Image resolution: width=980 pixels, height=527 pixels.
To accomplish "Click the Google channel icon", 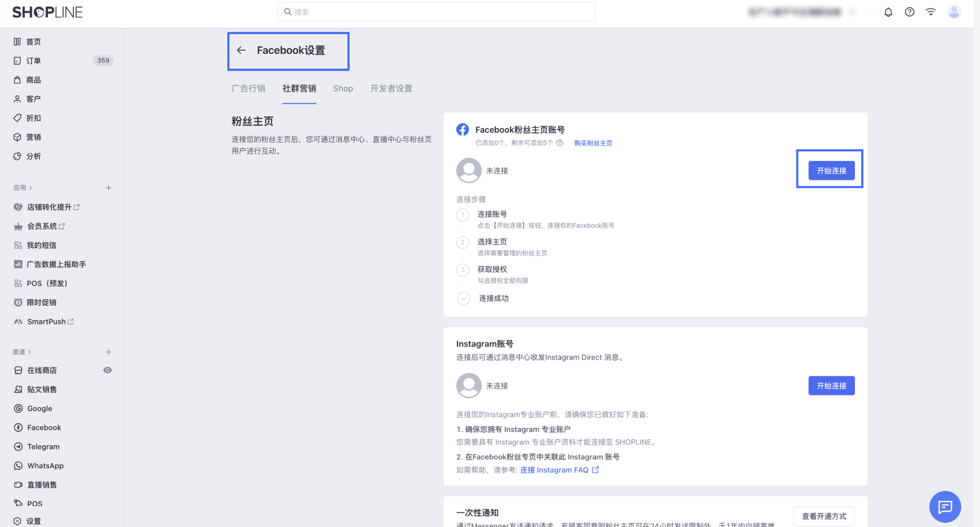I will [18, 409].
